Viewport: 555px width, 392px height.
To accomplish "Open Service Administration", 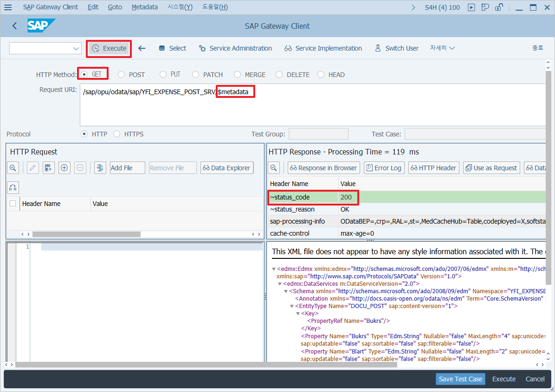I will 235,48.
